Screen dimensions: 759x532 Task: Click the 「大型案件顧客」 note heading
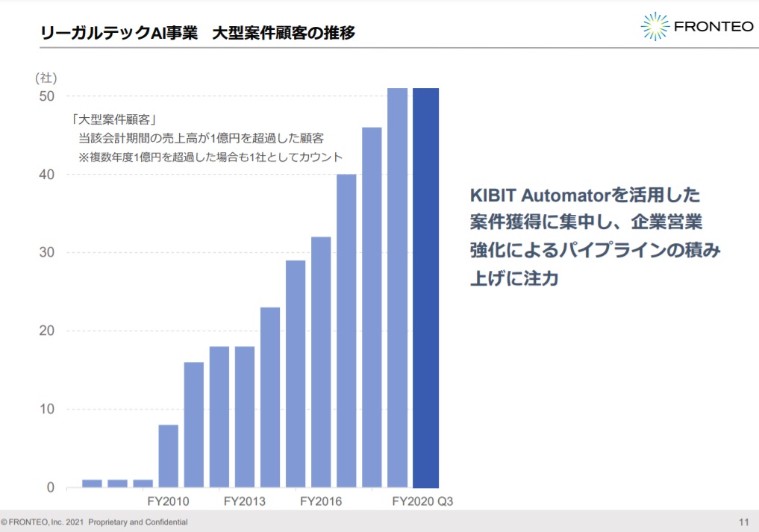pos(113,119)
